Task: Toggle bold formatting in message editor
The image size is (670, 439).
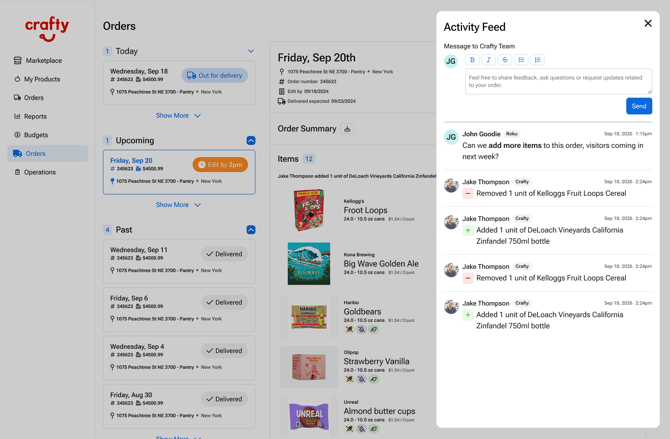Action: pos(472,60)
